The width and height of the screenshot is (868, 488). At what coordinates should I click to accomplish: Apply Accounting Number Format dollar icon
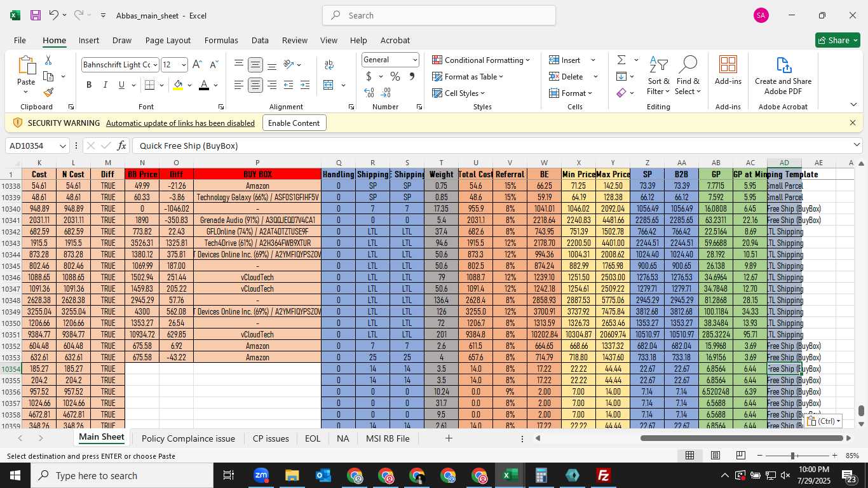[x=369, y=76]
